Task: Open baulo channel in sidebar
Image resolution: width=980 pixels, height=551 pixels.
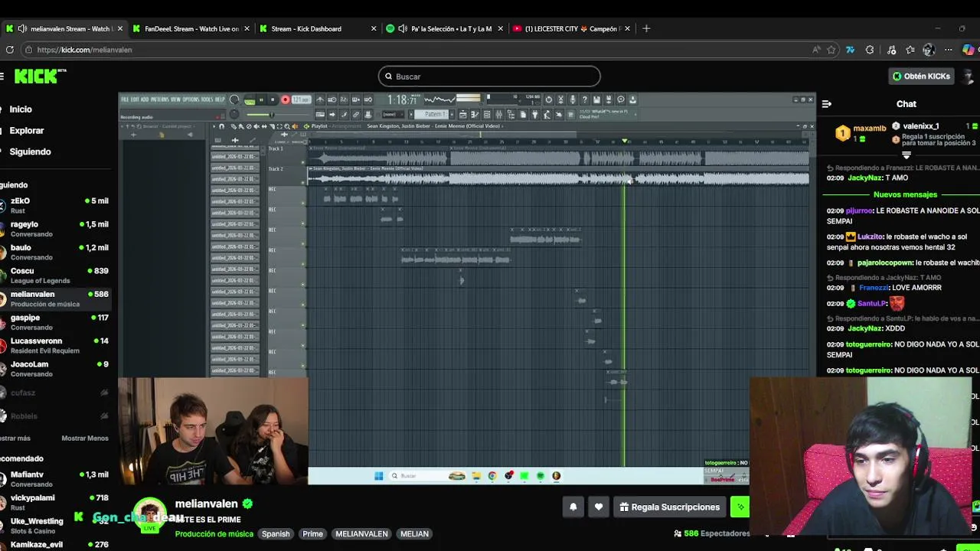Action: (55, 252)
